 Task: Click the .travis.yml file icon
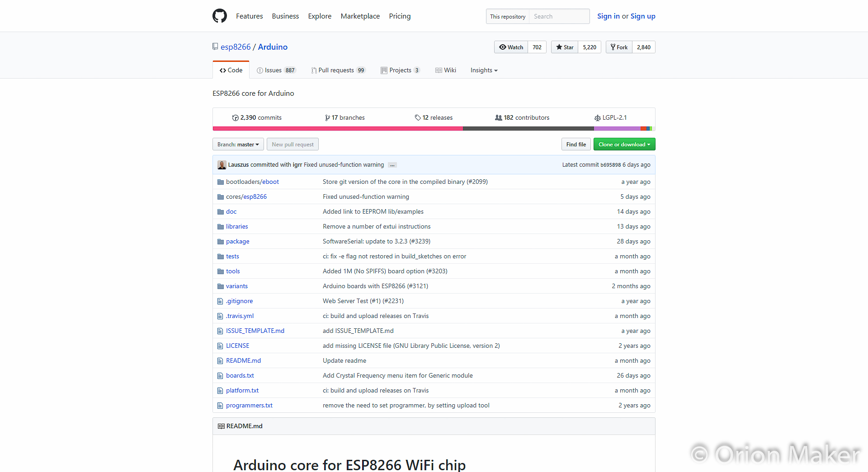coord(220,316)
